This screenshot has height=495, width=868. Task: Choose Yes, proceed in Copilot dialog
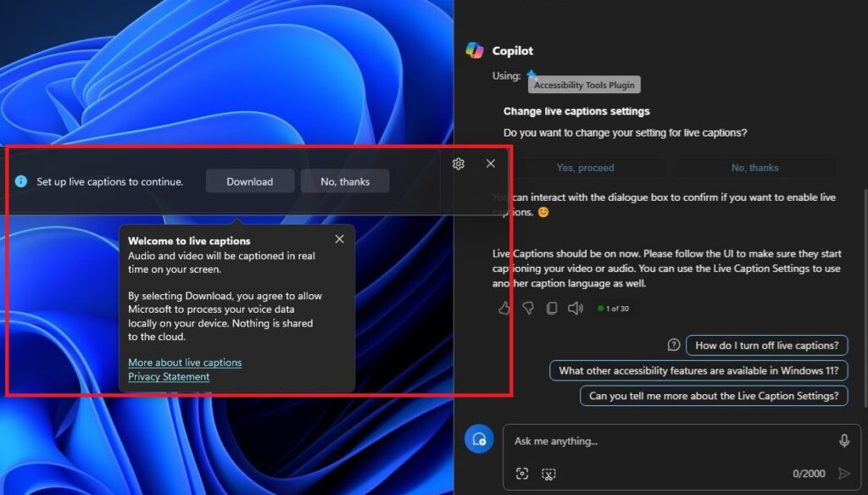[585, 168]
